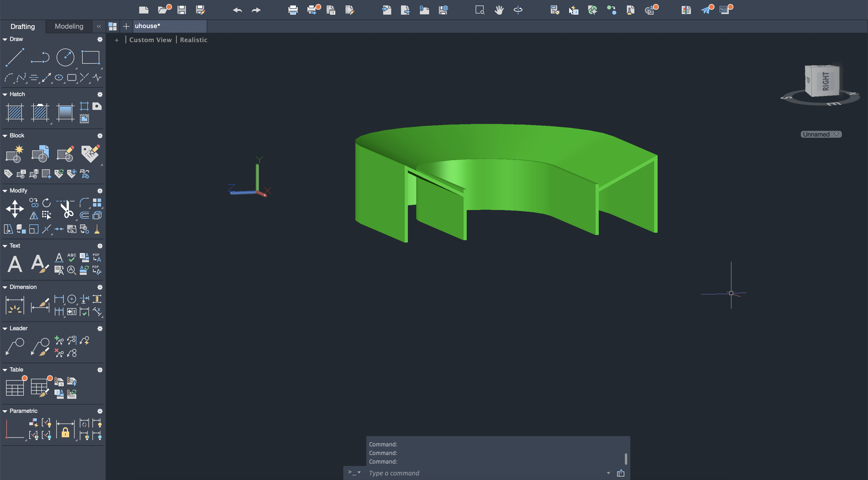Open the Unnamed view dropdown
Image resolution: width=868 pixels, height=480 pixels.
pos(821,134)
